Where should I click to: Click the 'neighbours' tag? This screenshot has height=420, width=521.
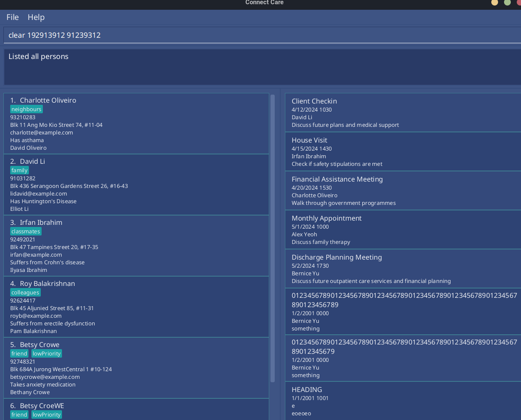[26, 109]
